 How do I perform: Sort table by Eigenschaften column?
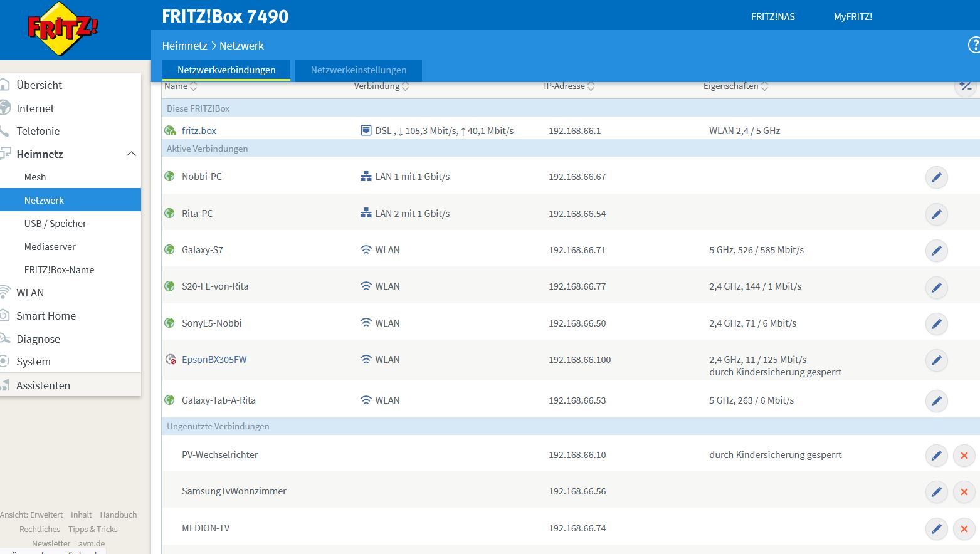point(735,86)
